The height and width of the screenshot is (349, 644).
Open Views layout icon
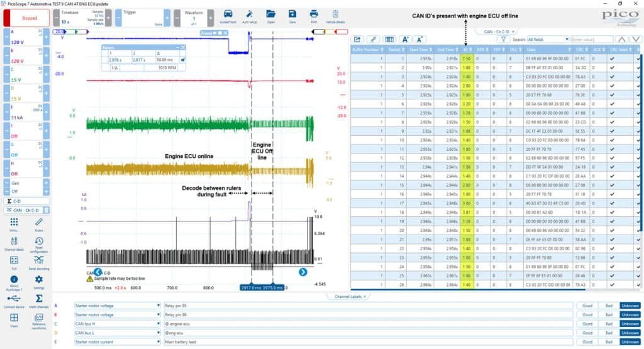(14, 320)
